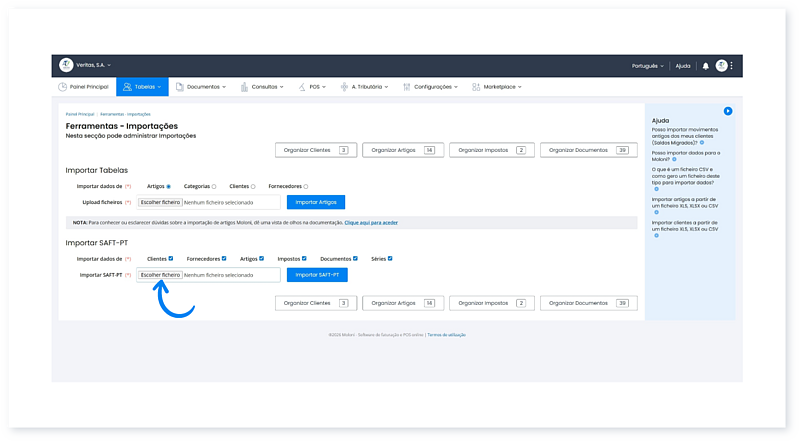Open the Consultas menu
This screenshot has width=800, height=442.
pos(262,87)
